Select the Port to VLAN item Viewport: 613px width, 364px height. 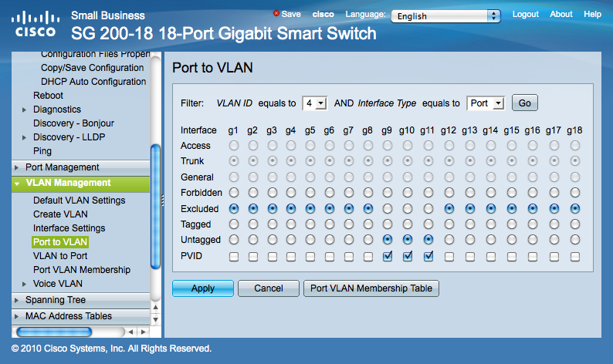pyautogui.click(x=59, y=242)
